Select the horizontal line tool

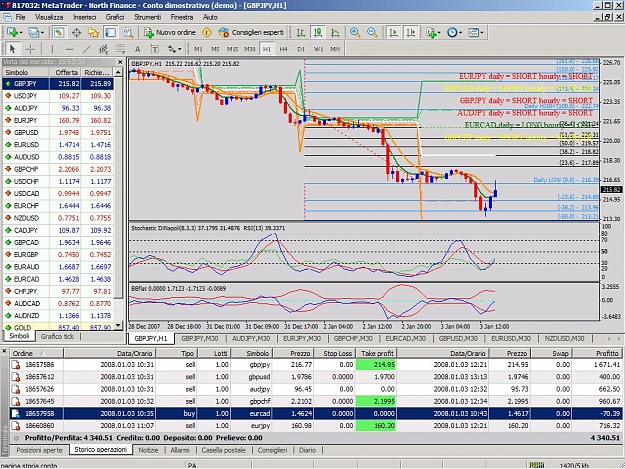pyautogui.click(x=69, y=49)
